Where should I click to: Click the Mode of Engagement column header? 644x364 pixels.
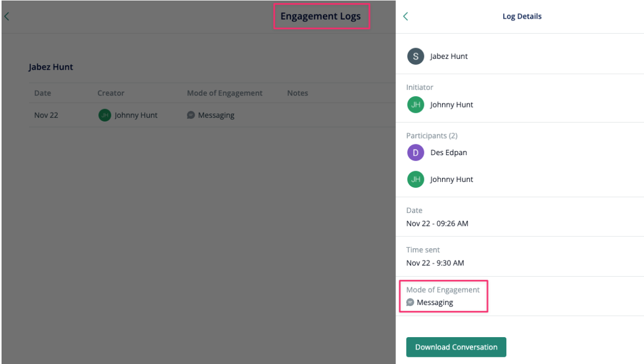[225, 93]
